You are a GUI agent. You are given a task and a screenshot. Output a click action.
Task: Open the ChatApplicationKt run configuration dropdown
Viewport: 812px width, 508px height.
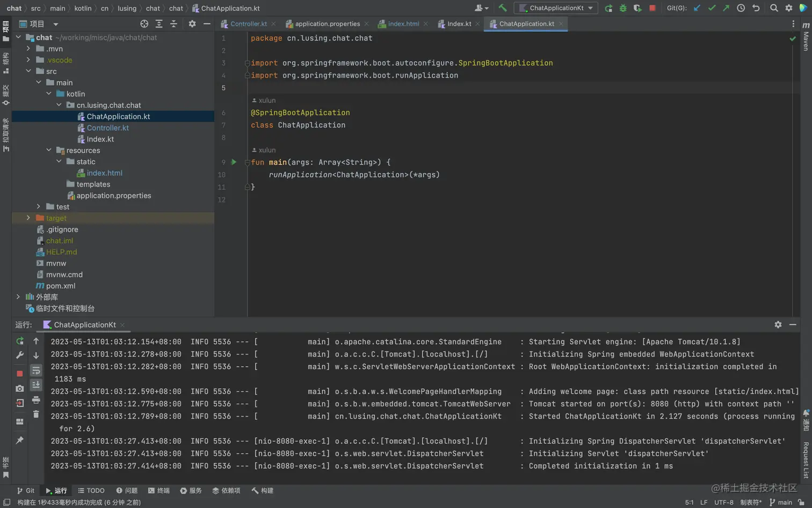[556, 8]
